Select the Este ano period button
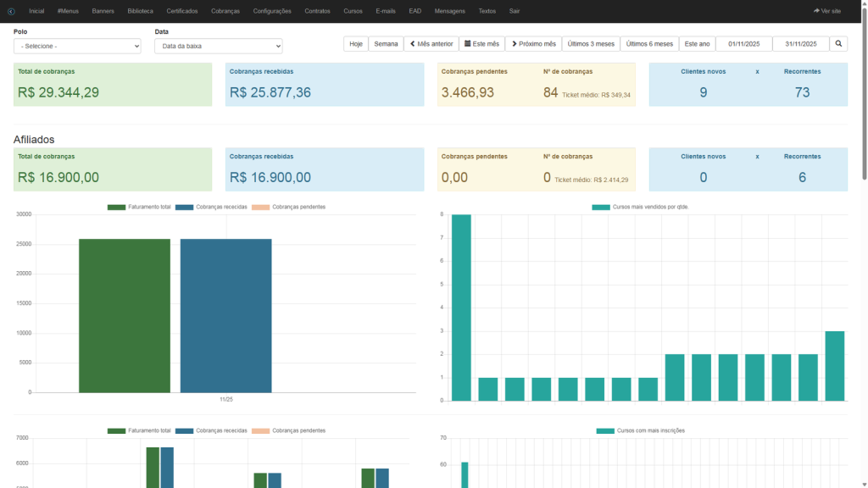The image size is (868, 488). point(697,44)
